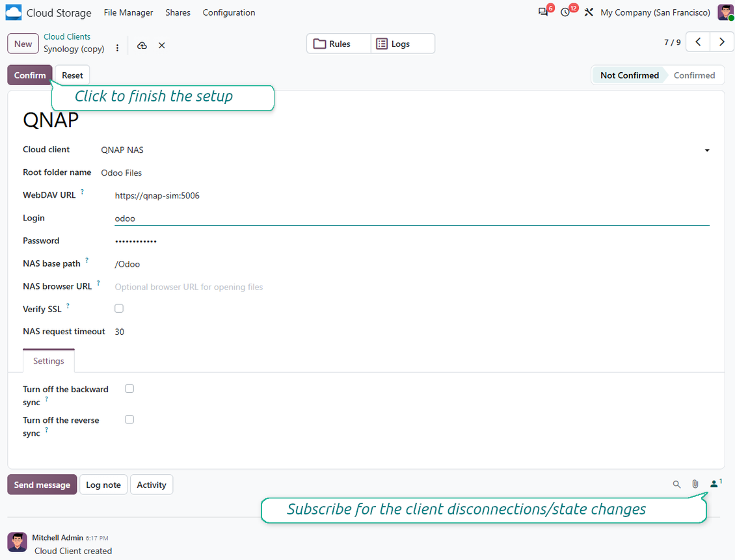Set status to Confirmed

coord(694,75)
